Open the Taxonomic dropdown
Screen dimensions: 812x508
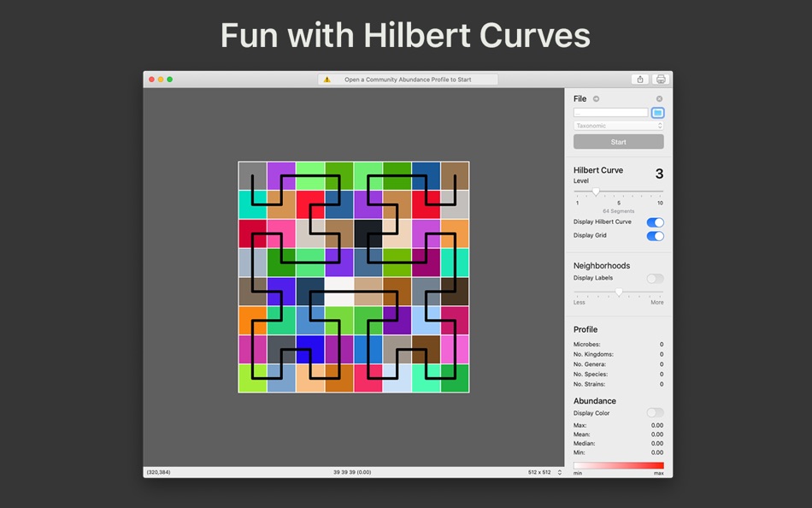(618, 126)
